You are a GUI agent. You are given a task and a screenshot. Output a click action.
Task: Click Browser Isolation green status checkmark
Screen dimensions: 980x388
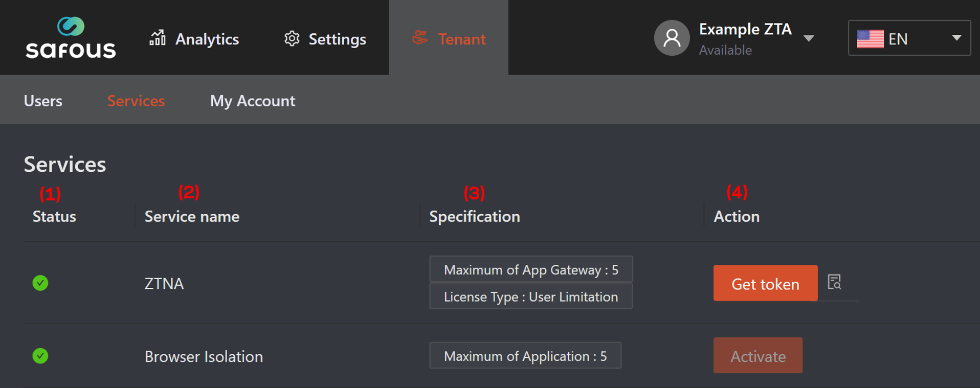[40, 356]
